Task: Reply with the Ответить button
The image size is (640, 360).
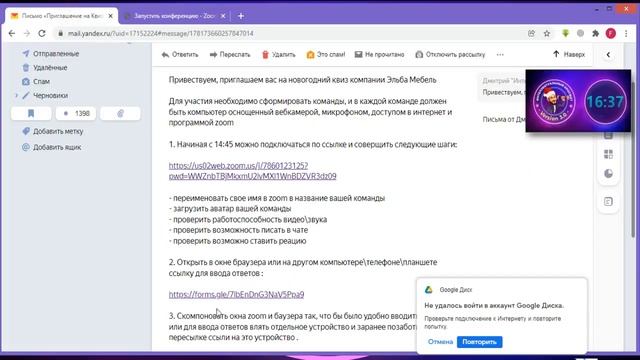Action: click(x=180, y=54)
